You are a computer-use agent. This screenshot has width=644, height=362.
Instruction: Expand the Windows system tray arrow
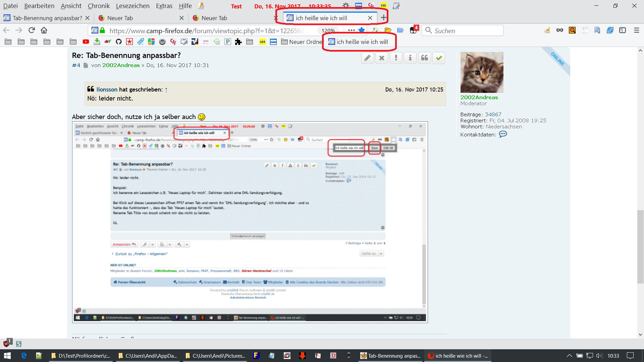coord(569,356)
